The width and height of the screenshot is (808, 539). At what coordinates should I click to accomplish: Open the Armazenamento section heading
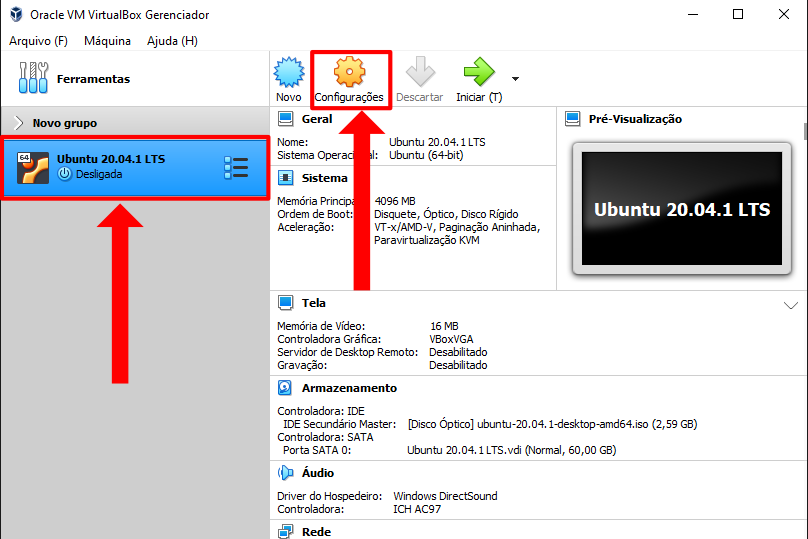(349, 388)
